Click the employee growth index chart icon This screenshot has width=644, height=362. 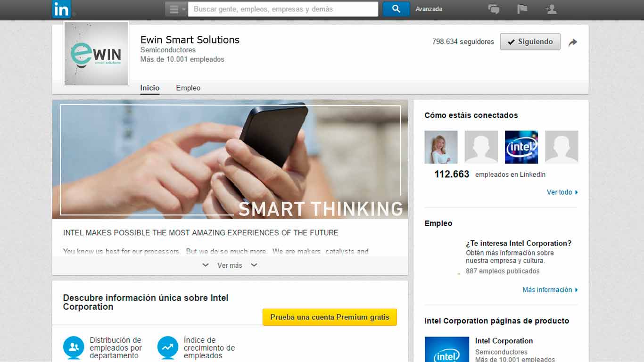(x=168, y=347)
